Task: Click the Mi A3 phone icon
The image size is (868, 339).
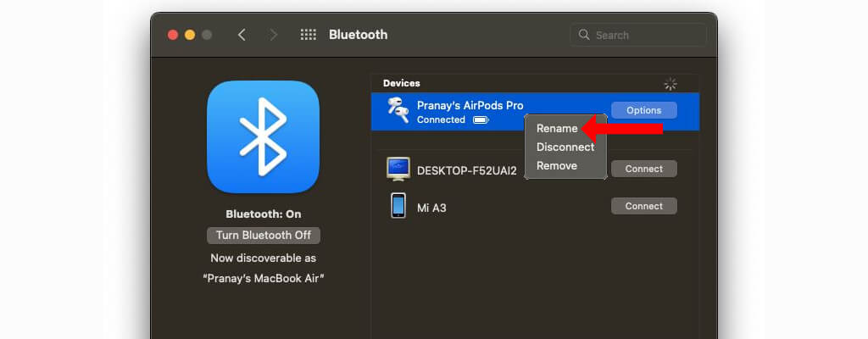Action: [398, 205]
